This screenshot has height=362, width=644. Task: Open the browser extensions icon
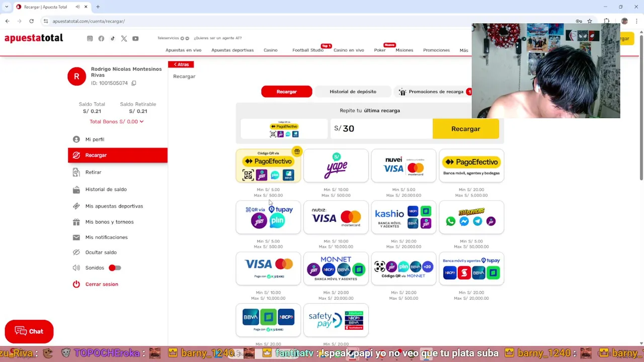607,21
